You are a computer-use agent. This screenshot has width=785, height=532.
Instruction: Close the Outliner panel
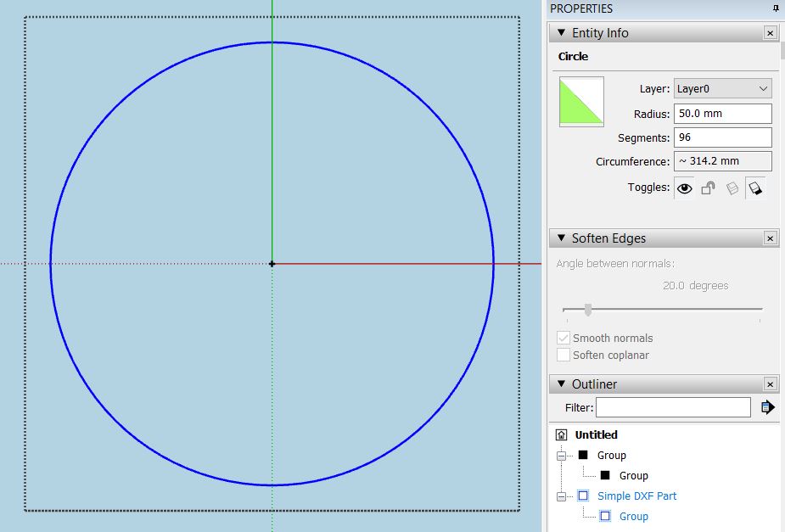pyautogui.click(x=770, y=384)
